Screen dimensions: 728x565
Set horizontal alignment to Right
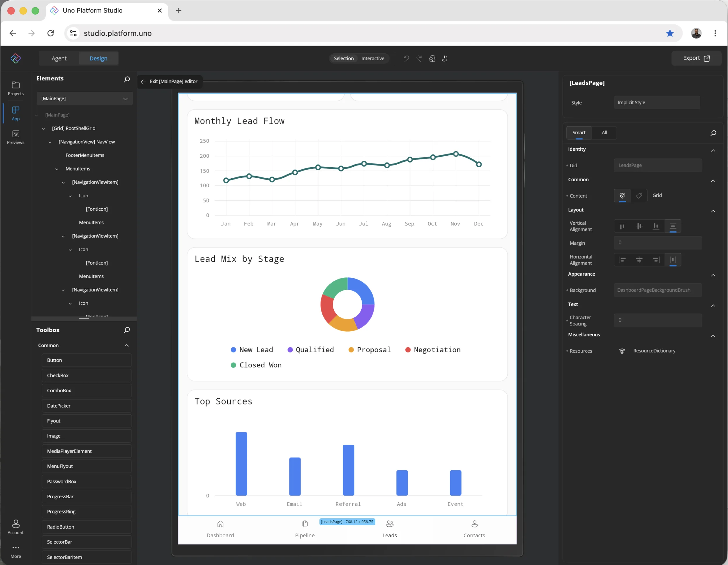(656, 260)
